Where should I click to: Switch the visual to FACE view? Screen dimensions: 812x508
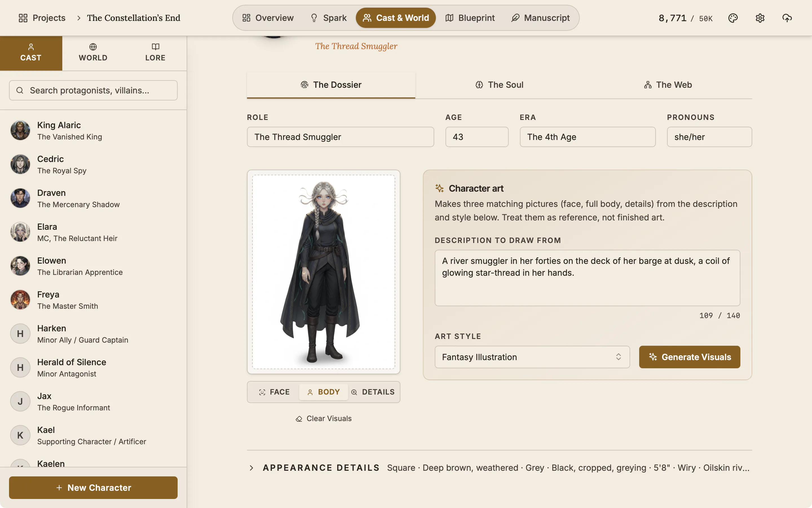click(x=274, y=392)
